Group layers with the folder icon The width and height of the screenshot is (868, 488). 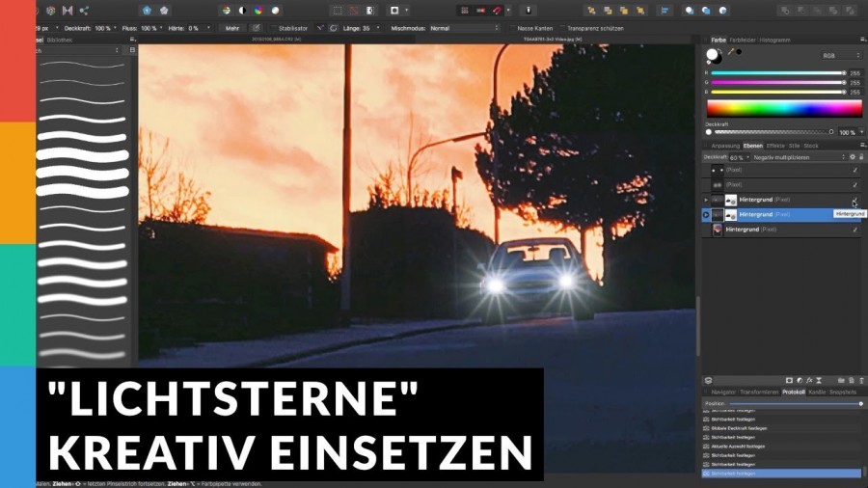point(841,381)
